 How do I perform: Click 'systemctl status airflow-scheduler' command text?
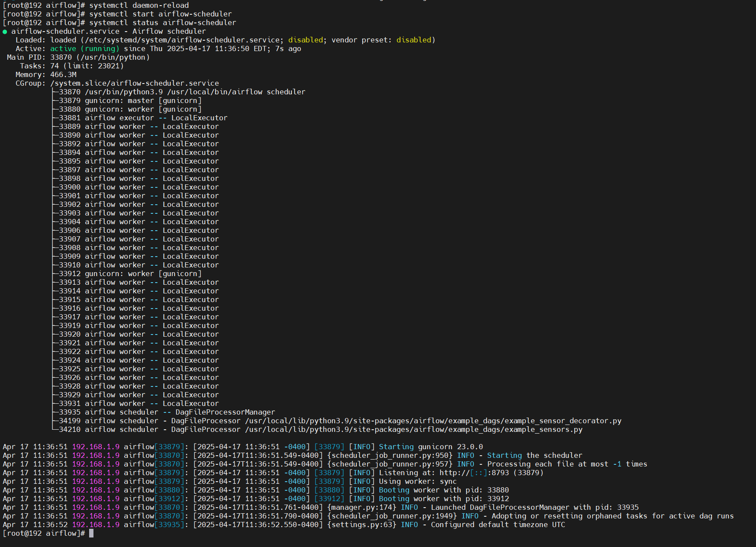163,23
